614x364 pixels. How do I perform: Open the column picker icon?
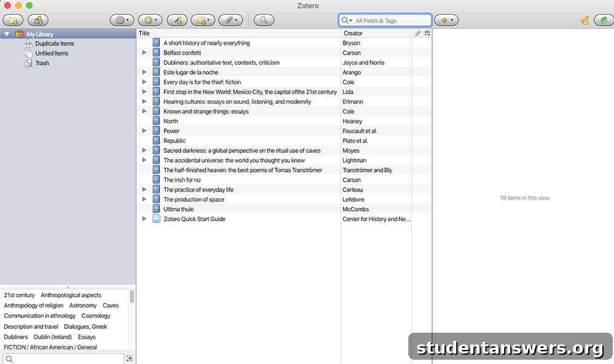pyautogui.click(x=427, y=33)
